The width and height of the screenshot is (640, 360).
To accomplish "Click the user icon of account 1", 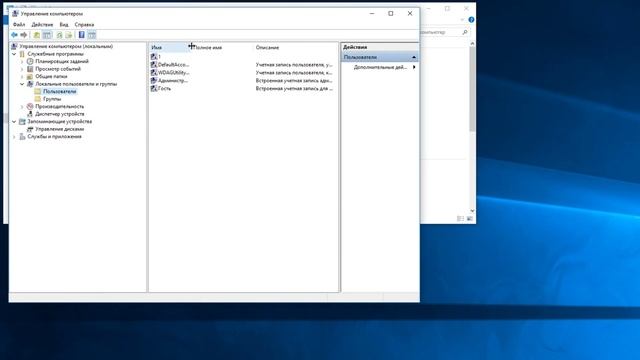I will click(x=154, y=57).
